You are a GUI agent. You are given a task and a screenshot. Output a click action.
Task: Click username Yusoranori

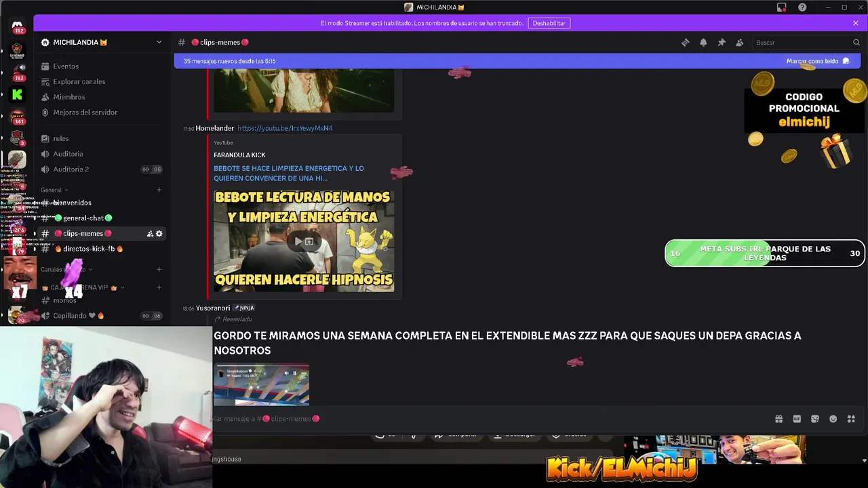coord(213,308)
